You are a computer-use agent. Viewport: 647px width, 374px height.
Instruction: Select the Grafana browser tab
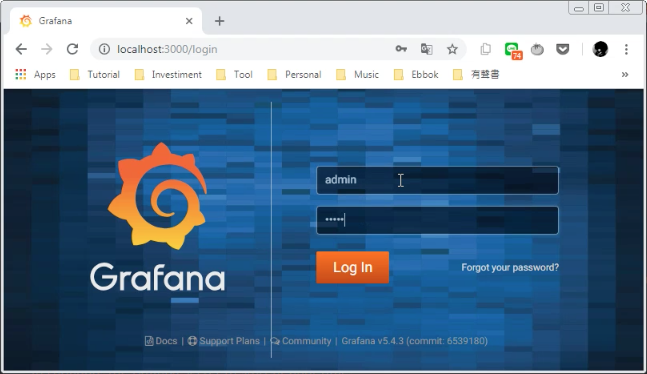tap(105, 21)
